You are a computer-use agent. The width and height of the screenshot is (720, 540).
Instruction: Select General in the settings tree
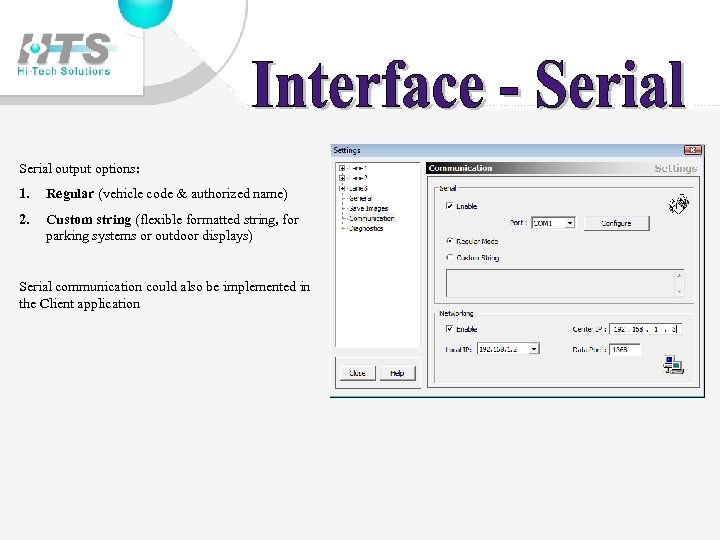point(360,198)
